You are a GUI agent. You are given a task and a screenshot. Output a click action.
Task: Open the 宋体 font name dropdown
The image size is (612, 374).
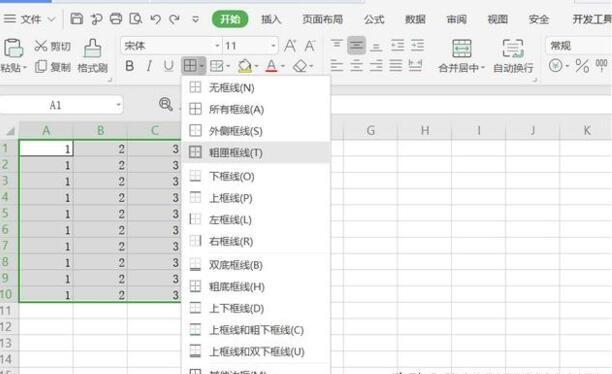(217, 46)
